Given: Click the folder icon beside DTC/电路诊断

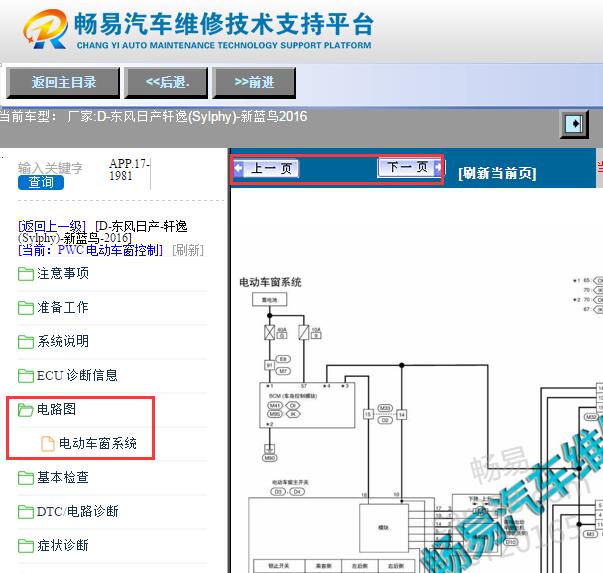Looking at the screenshot, I should point(26,512).
